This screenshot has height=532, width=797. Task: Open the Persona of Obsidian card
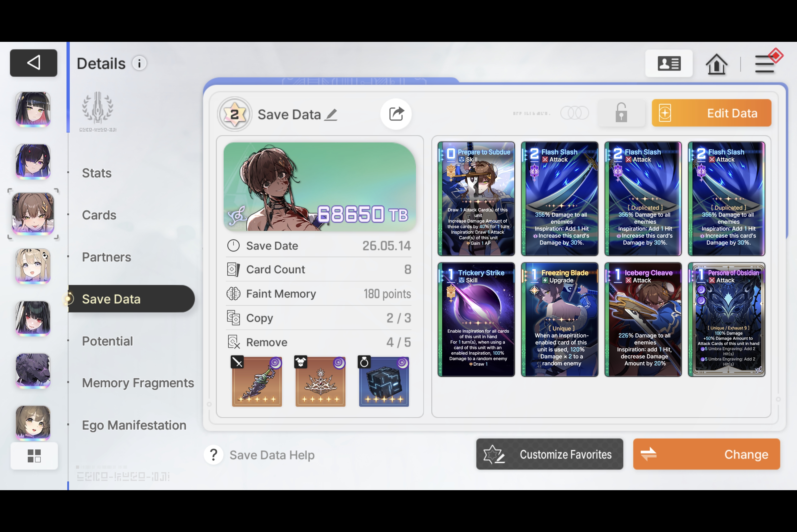pos(727,320)
